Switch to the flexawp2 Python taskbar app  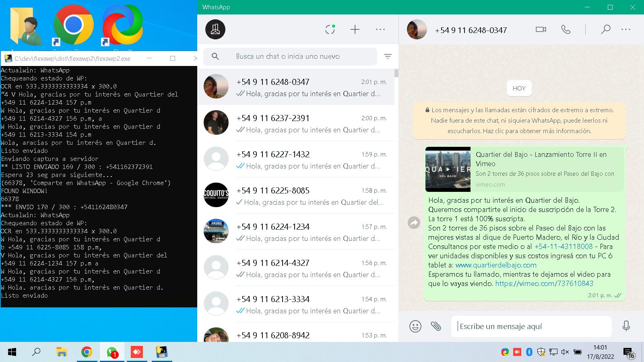(162, 352)
